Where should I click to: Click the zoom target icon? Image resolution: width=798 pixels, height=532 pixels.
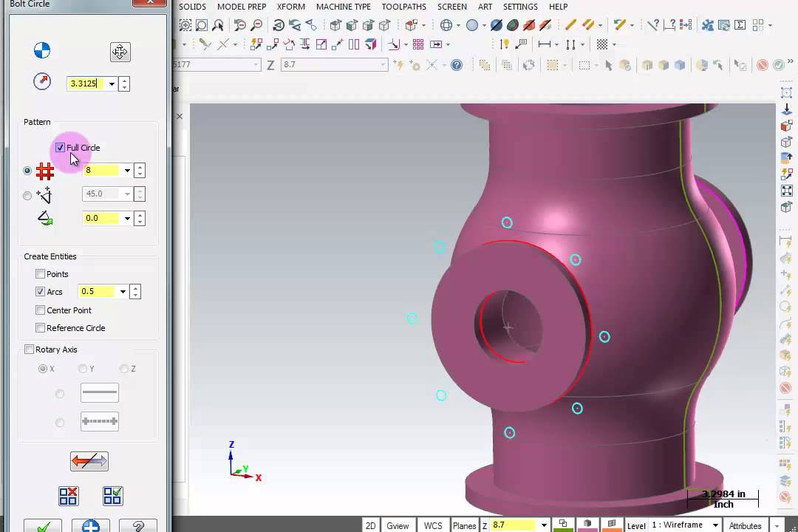coord(202,25)
